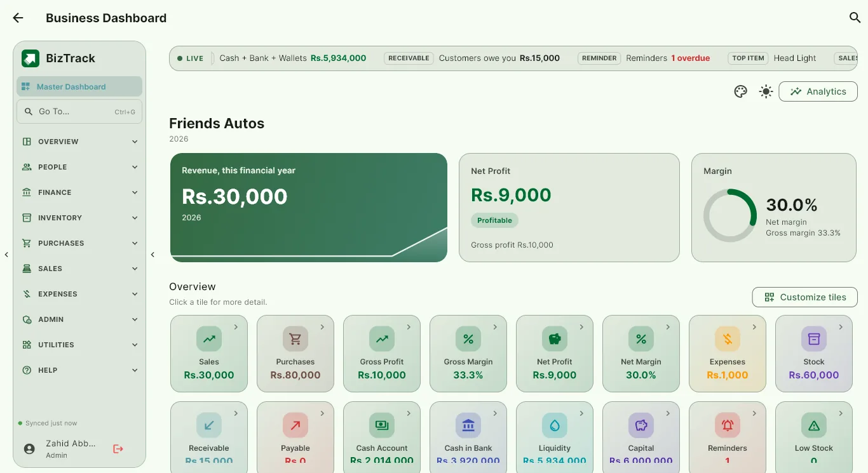The height and width of the screenshot is (473, 868).
Task: Open the Gross Profit tile icon
Action: pyautogui.click(x=382, y=339)
